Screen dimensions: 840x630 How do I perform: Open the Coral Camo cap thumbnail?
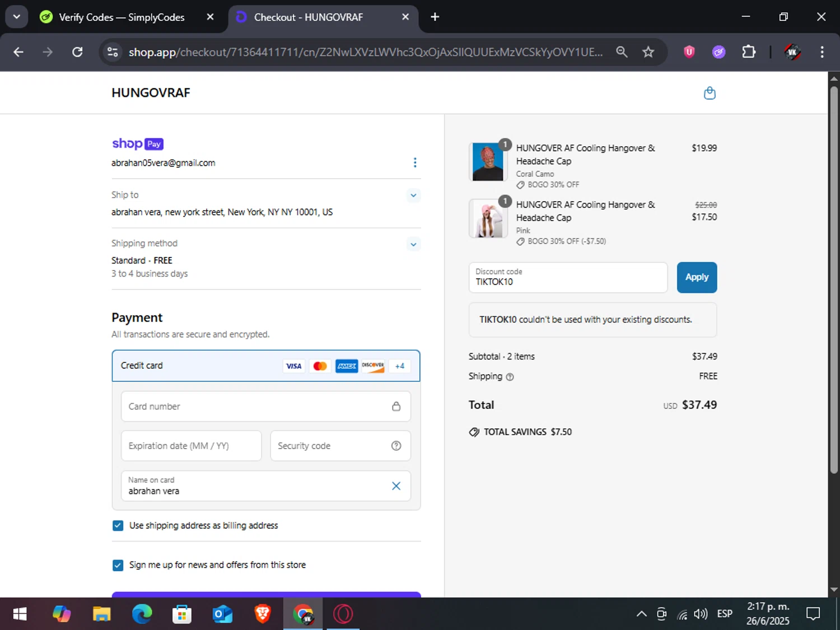pos(488,161)
